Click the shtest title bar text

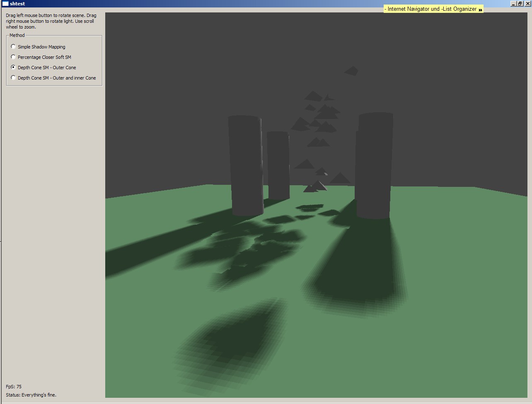tap(17, 4)
